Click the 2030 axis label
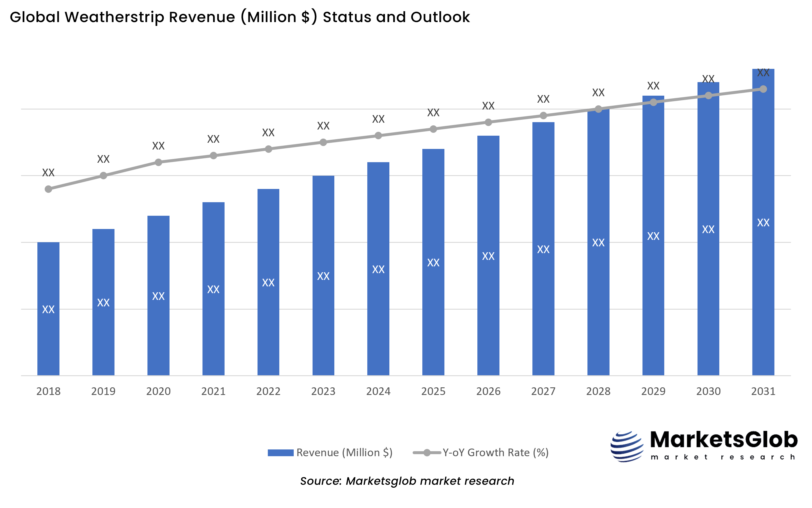Viewport: 812px width, 508px height. pyautogui.click(x=708, y=391)
